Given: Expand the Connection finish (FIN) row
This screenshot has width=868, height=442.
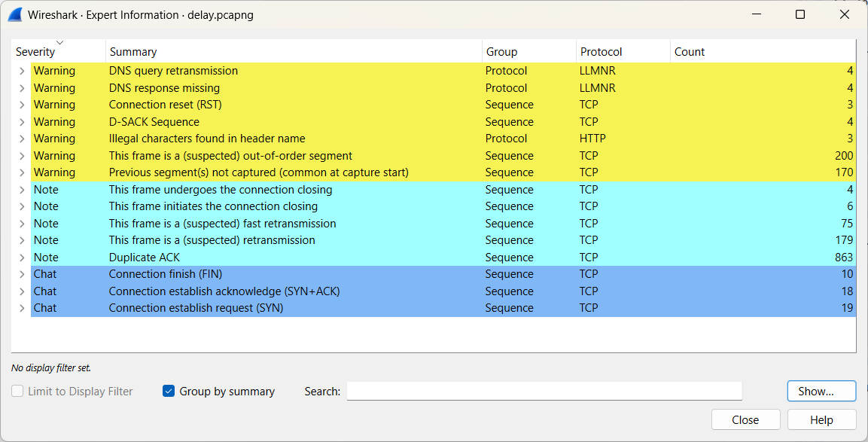Looking at the screenshot, I should click(x=22, y=274).
